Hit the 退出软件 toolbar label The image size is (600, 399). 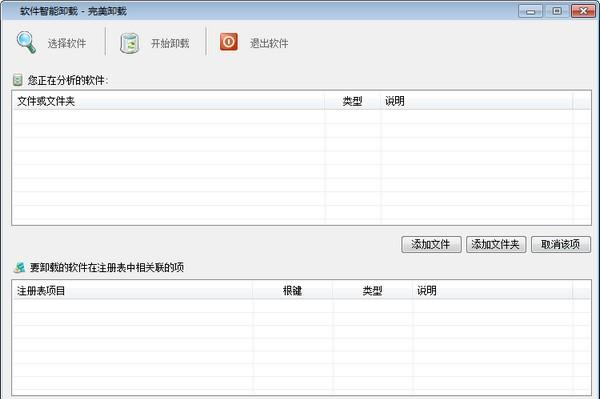269,43
